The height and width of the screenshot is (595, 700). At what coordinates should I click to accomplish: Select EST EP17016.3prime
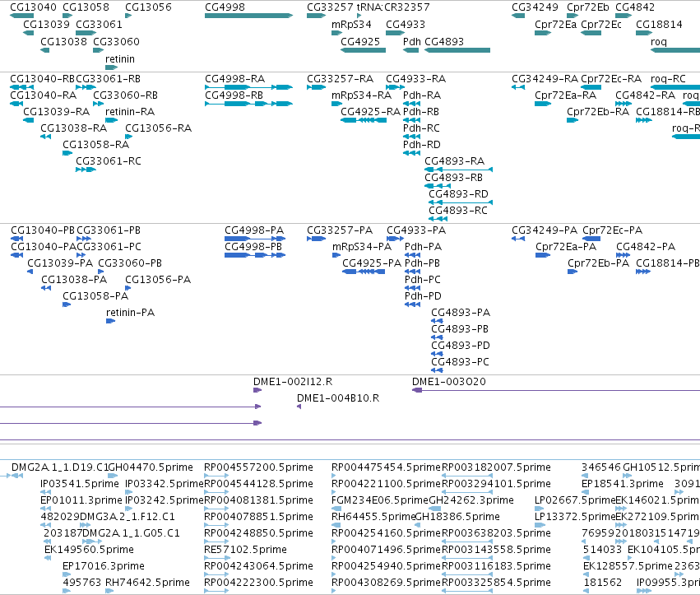[x=67, y=574]
